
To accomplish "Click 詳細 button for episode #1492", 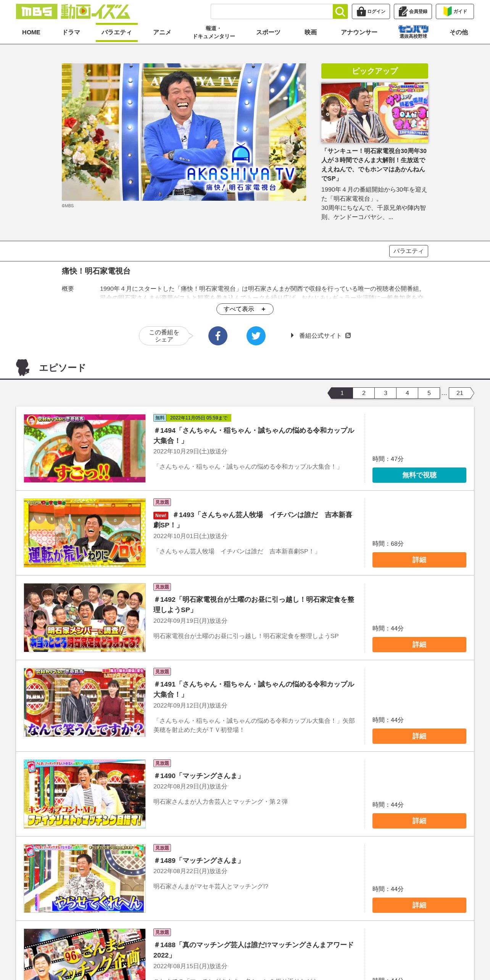I will [x=419, y=645].
